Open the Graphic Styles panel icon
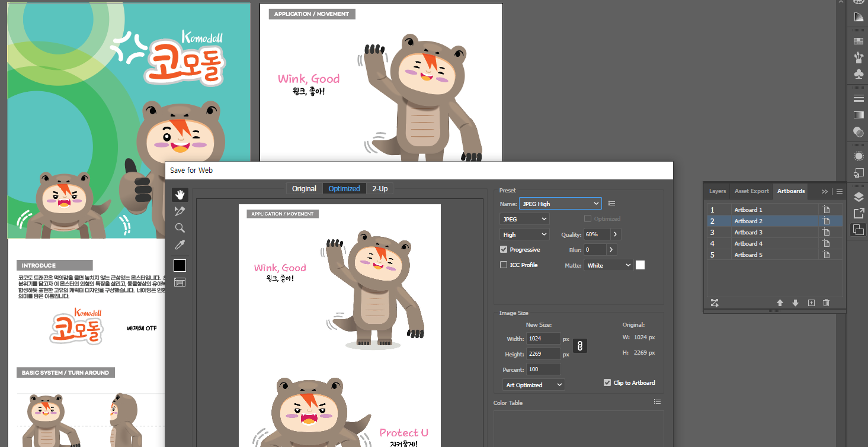This screenshot has width=868, height=447. coord(858,173)
